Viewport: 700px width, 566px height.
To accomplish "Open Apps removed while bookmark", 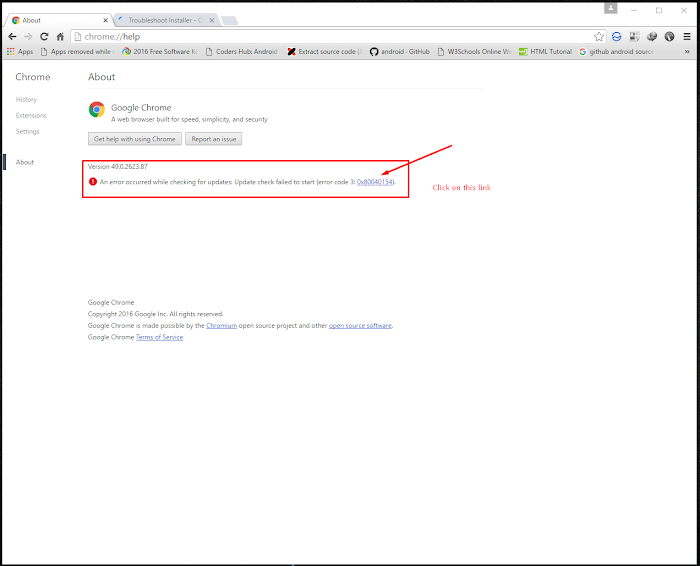I will (77, 52).
